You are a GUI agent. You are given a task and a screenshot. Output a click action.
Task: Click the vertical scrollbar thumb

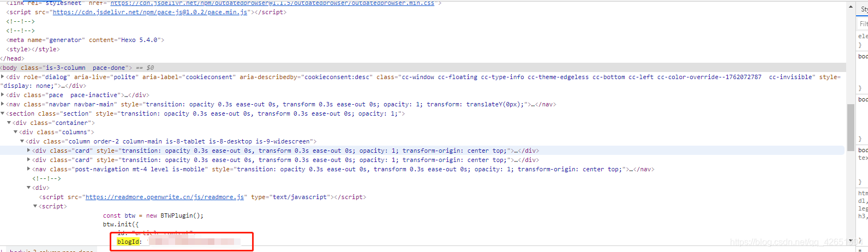(851, 127)
